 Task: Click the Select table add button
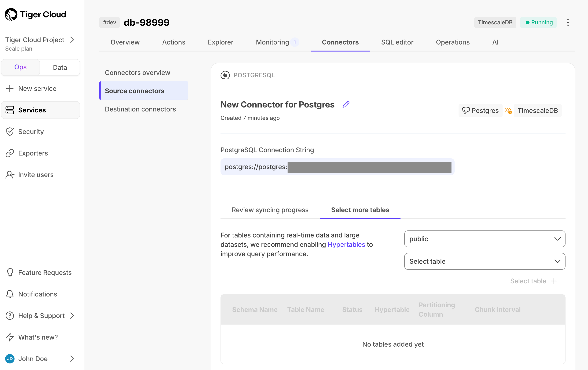[533, 281]
